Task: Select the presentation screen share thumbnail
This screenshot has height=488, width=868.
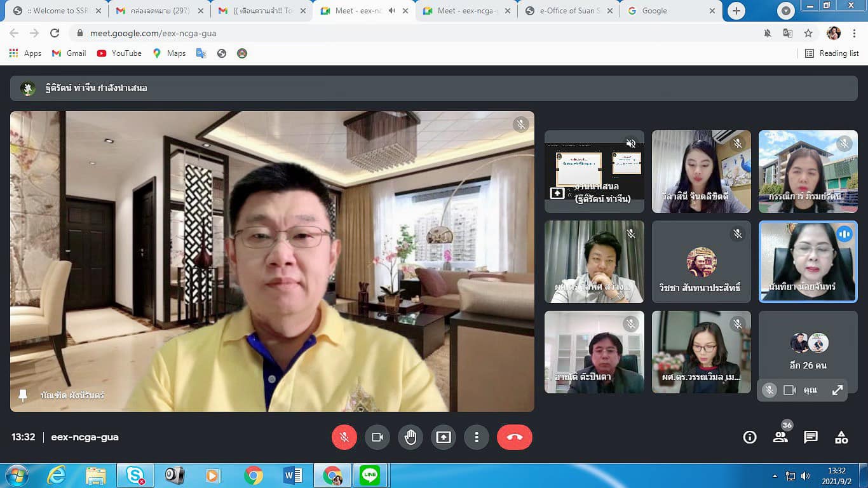Action: (x=594, y=171)
